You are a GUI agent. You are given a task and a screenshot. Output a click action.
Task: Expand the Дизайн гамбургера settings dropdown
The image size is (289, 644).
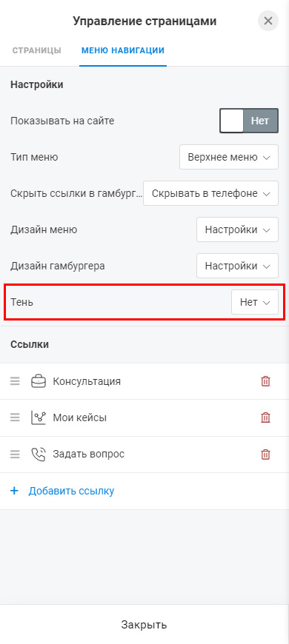pos(238,266)
